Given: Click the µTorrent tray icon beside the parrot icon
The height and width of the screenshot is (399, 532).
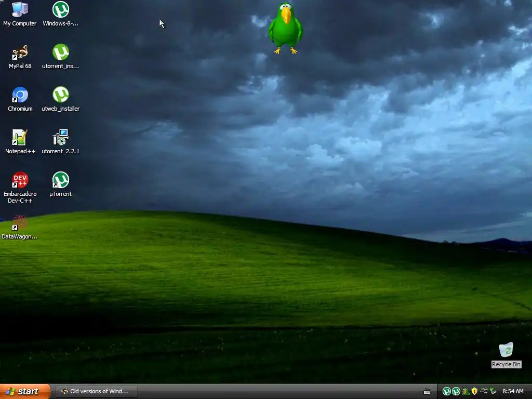Looking at the screenshot, I should tap(456, 391).
